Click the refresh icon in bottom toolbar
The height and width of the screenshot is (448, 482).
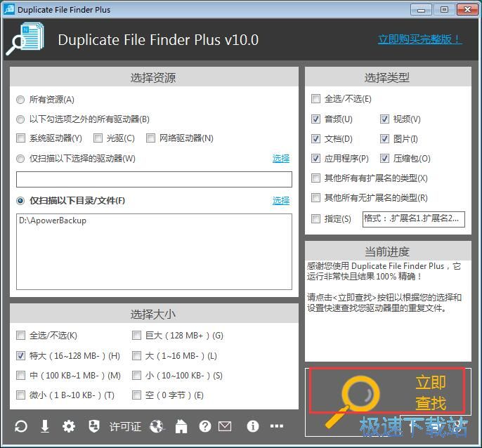tap(21, 426)
